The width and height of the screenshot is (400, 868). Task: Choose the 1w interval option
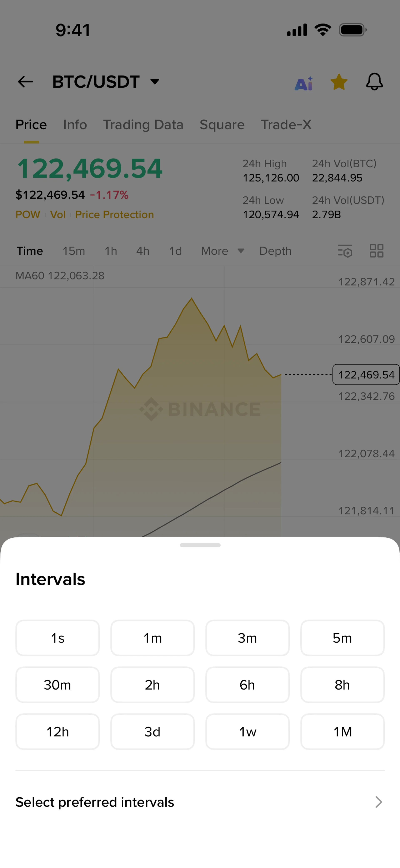tap(247, 732)
